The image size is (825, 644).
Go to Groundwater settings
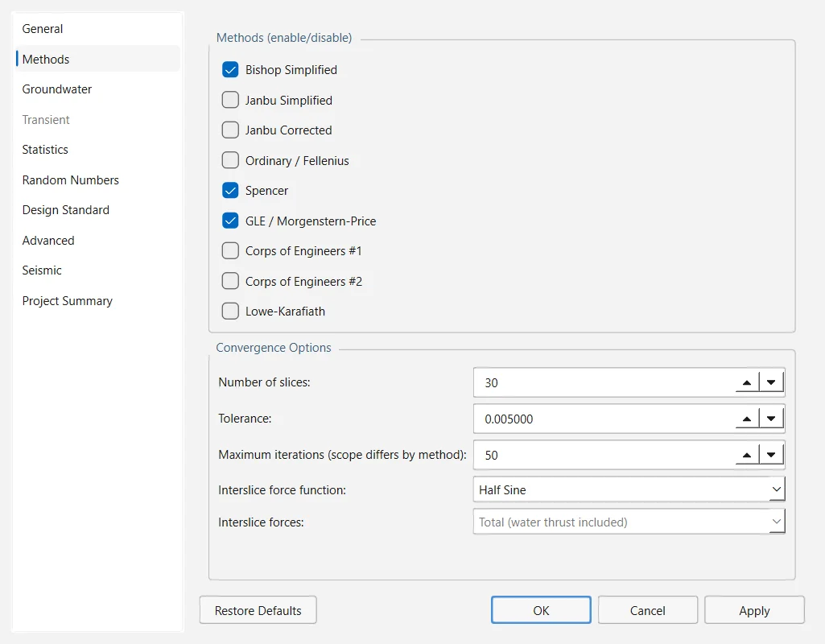(x=98, y=89)
